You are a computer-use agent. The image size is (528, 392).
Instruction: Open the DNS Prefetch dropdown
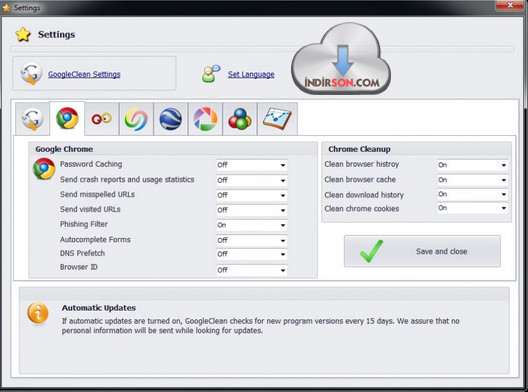[x=252, y=254]
